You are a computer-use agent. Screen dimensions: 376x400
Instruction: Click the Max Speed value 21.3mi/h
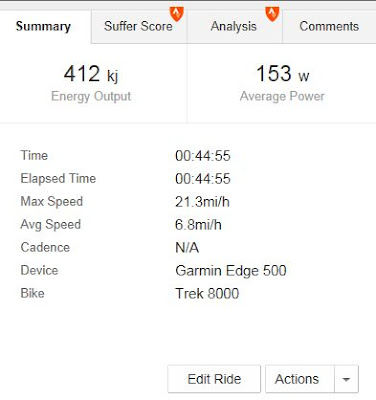(x=202, y=202)
